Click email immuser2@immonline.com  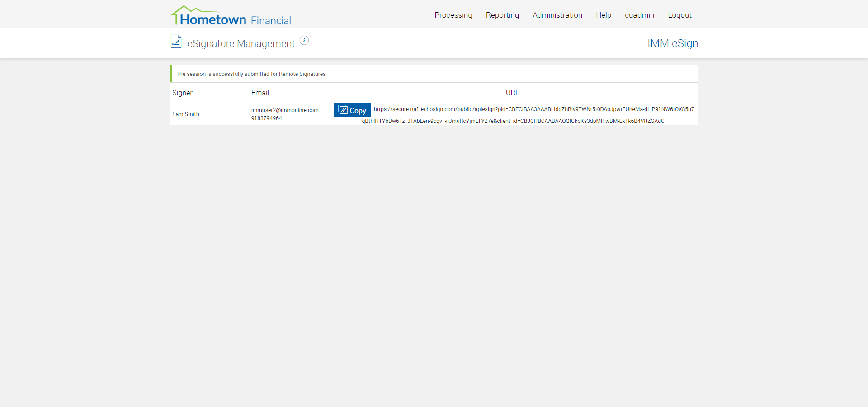click(x=285, y=110)
